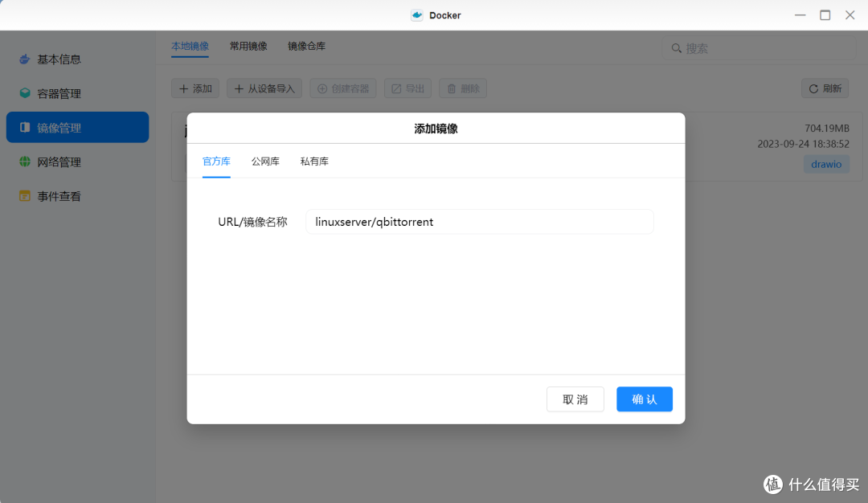Confirm with the 确认 button
The image size is (868, 503).
(x=645, y=399)
